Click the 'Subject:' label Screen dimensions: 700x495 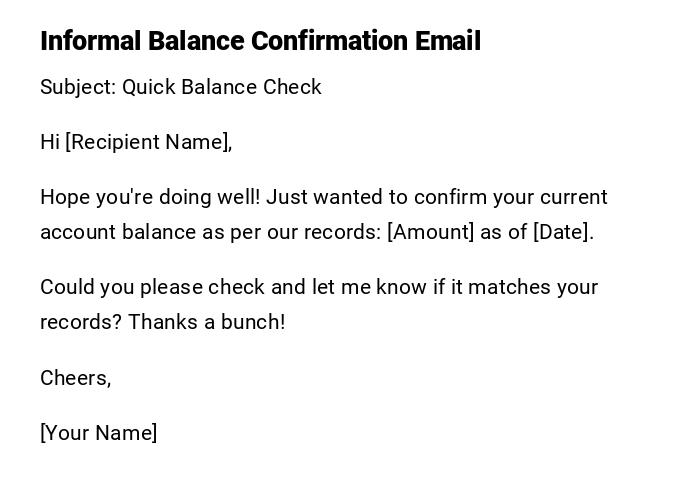click(78, 87)
